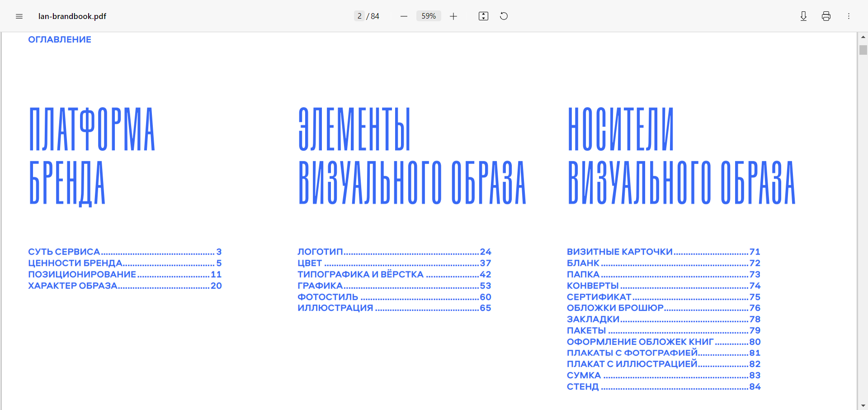Image resolution: width=868 pixels, height=410 pixels.
Task: Open the СЕРТИФИКАТ contents entry
Action: 664,297
